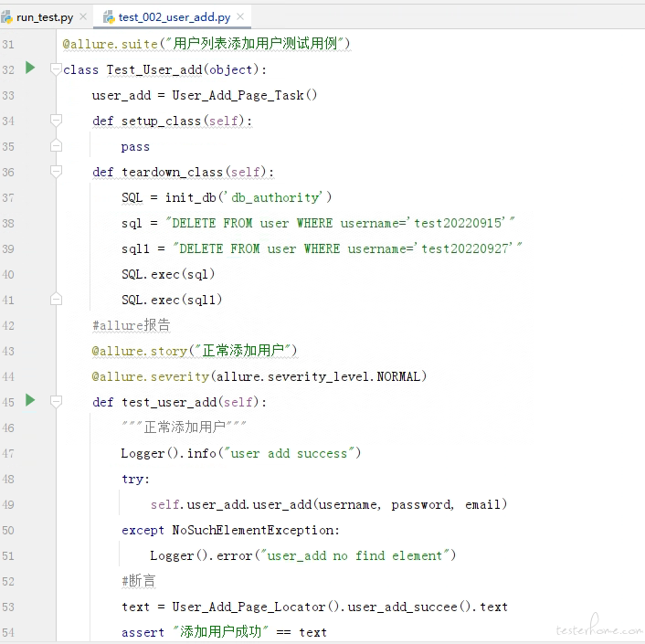The image size is (645, 644).
Task: Click the #断言 comment
Action: (139, 581)
